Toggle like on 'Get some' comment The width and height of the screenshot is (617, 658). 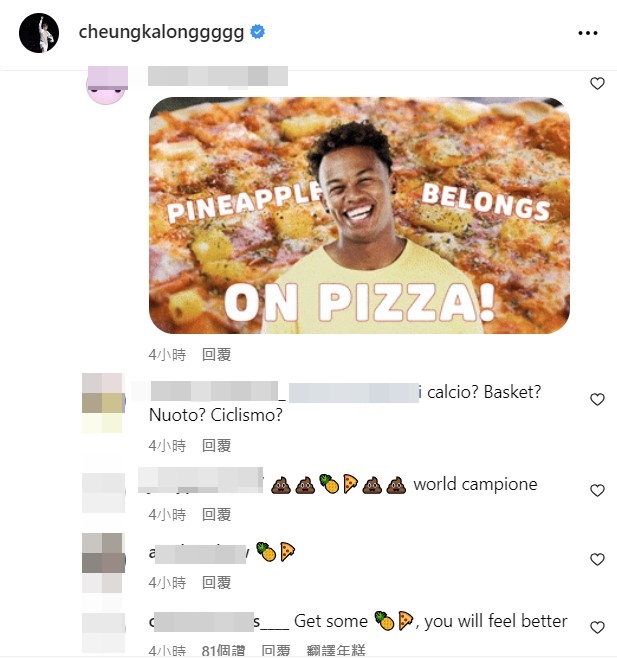[597, 628]
